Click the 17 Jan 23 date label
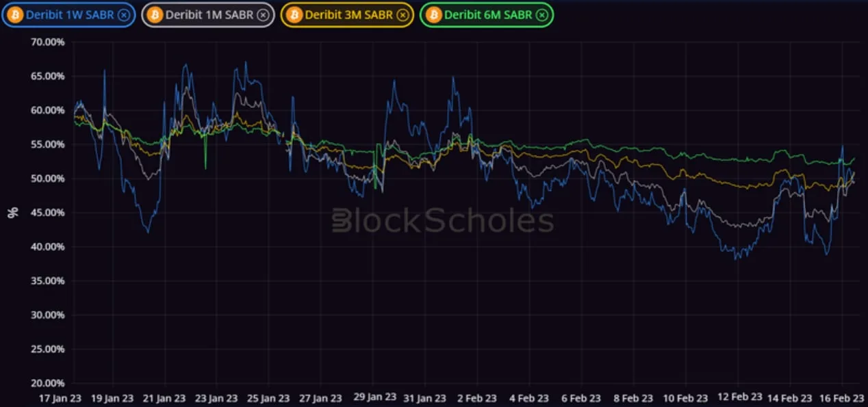 click(61, 398)
